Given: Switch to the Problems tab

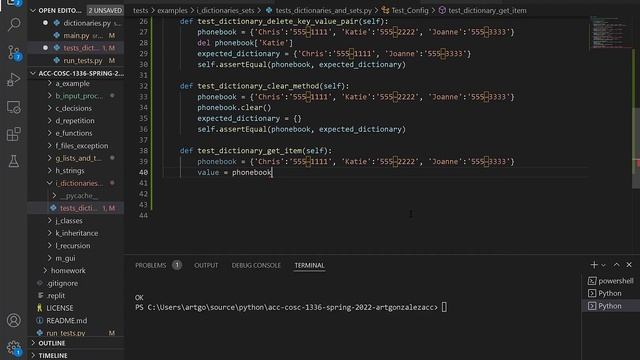Looking at the screenshot, I should [151, 265].
